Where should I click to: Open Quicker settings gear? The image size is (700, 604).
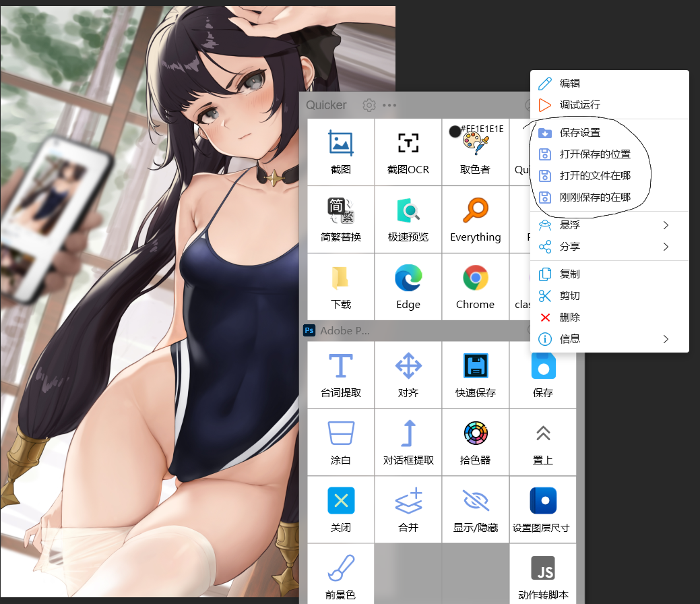coord(369,105)
